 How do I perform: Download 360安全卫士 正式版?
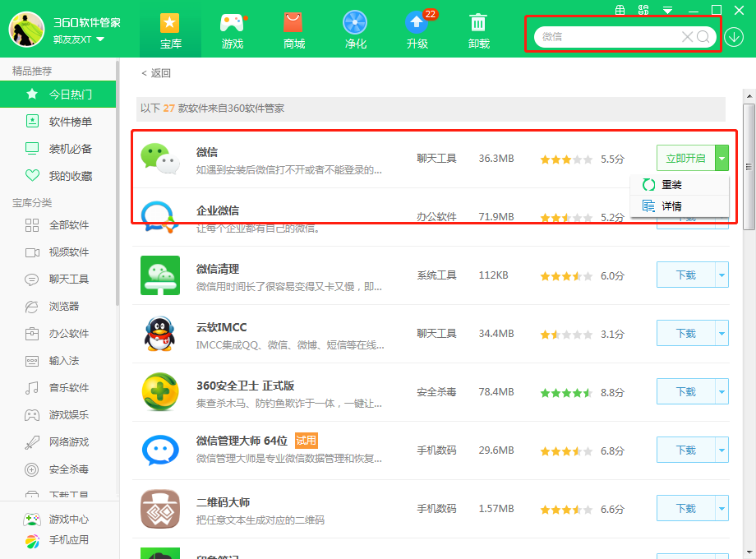685,391
